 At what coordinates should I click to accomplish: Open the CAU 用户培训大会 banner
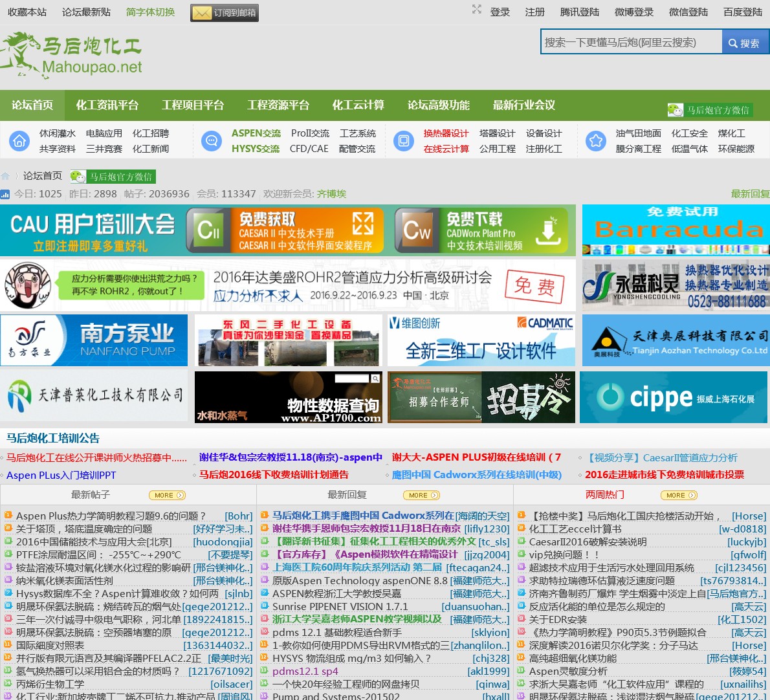point(93,230)
